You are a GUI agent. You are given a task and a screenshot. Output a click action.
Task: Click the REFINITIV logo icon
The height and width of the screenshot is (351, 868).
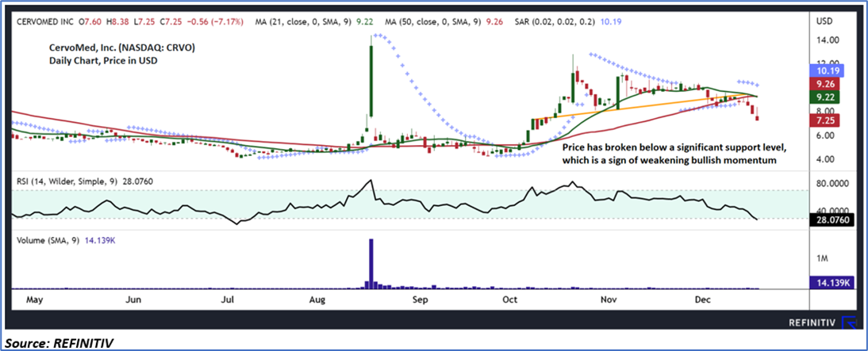coord(847,322)
